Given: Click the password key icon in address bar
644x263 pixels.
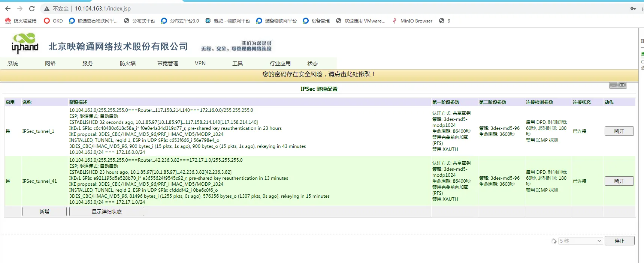Looking at the screenshot, I should [633, 9].
